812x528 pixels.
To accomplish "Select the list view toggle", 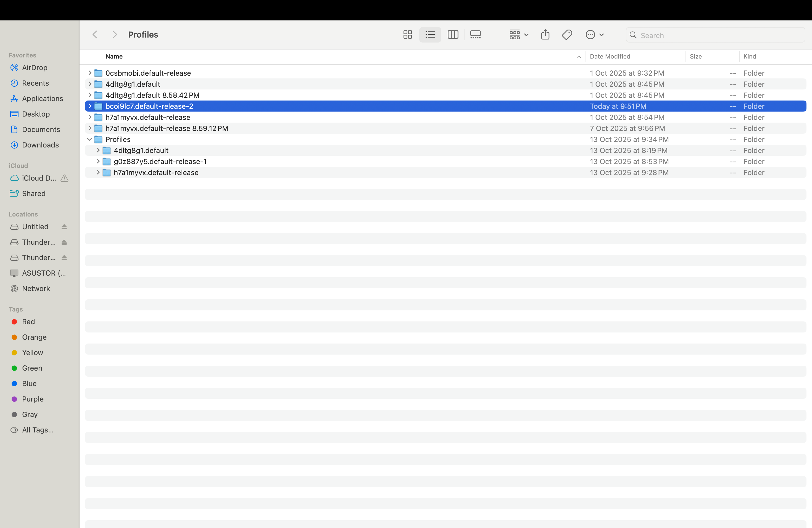I will click(430, 35).
